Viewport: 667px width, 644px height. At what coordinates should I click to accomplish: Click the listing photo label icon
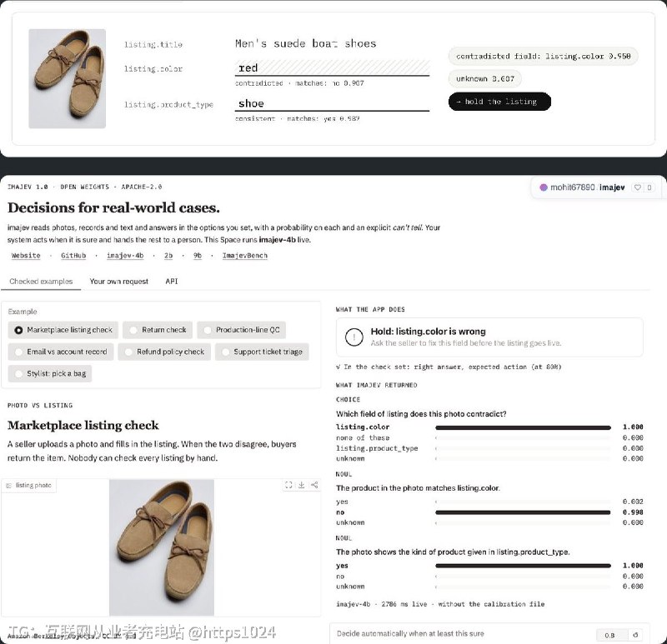click(x=9, y=486)
